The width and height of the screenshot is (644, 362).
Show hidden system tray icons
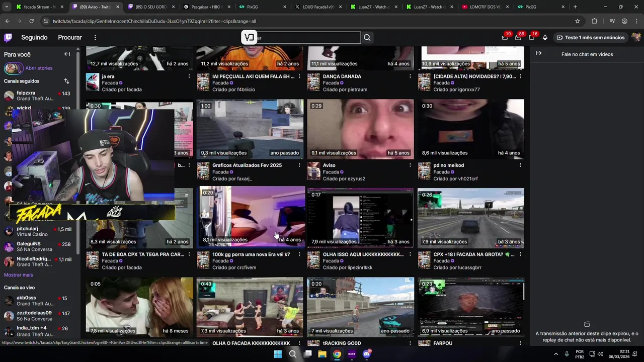(x=556, y=354)
